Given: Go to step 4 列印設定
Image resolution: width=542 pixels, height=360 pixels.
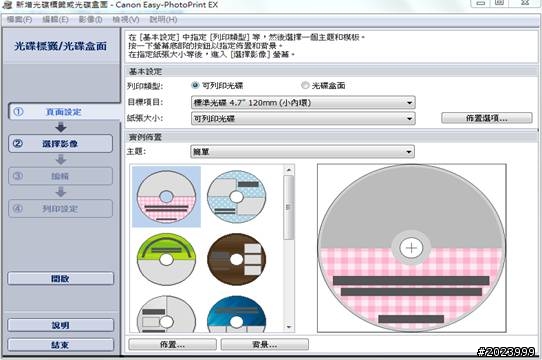Looking at the screenshot, I should click(60, 209).
